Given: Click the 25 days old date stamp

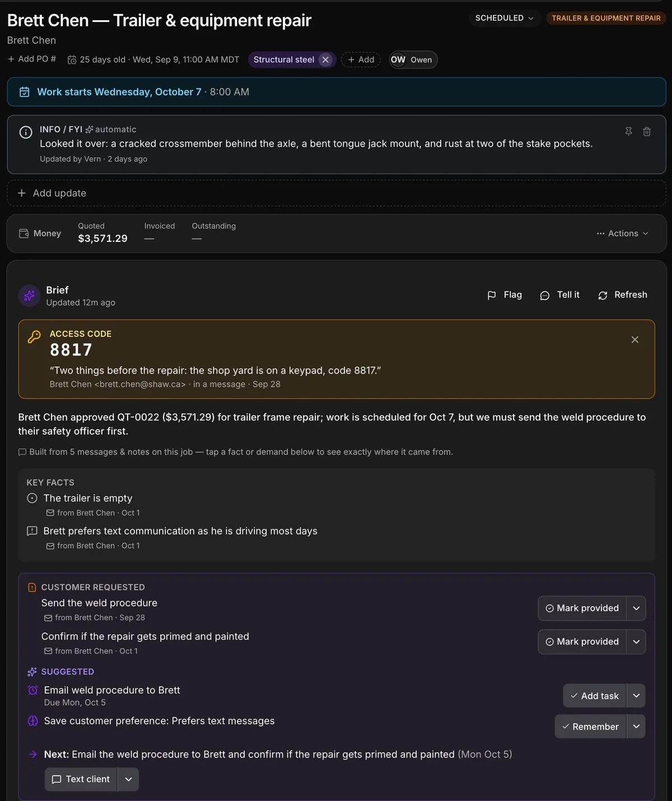Looking at the screenshot, I should tap(153, 60).
